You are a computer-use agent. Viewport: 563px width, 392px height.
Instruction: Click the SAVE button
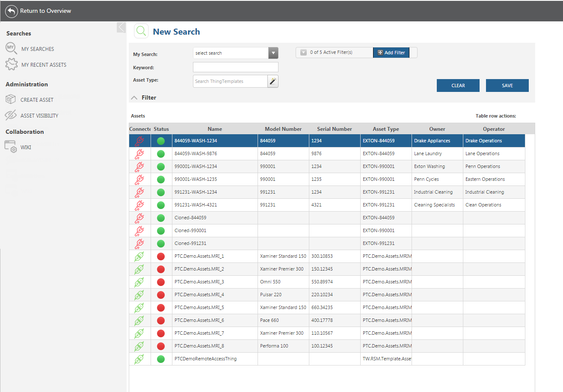point(507,85)
